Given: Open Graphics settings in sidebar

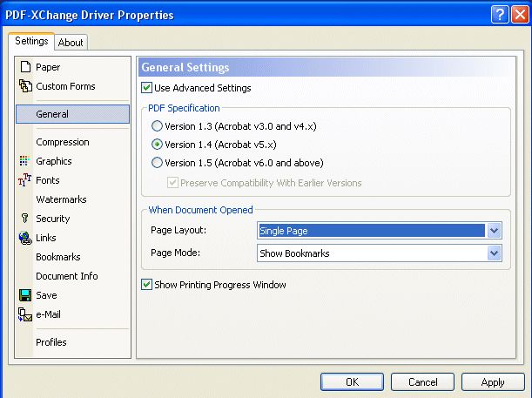Looking at the screenshot, I should pos(54,161).
